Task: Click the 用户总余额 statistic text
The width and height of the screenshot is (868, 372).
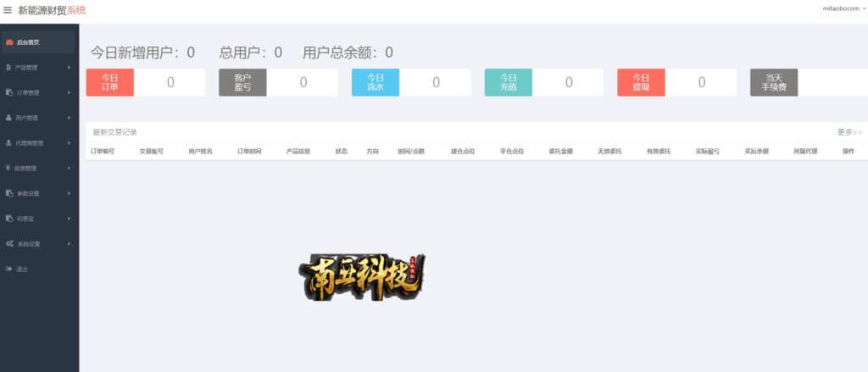Action: click(x=348, y=53)
